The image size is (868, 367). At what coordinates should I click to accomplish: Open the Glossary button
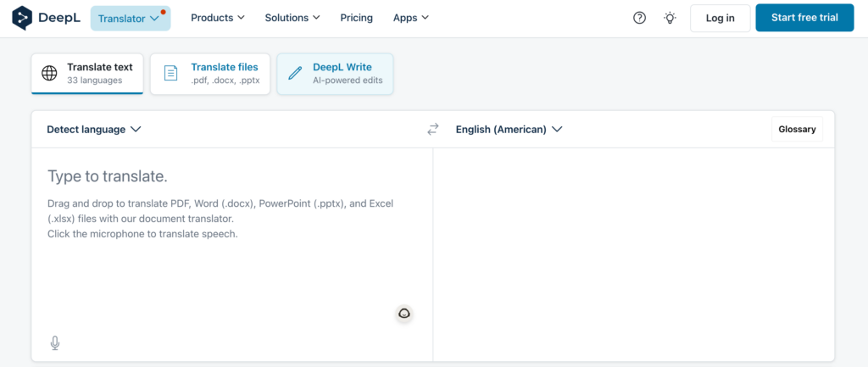pyautogui.click(x=797, y=130)
